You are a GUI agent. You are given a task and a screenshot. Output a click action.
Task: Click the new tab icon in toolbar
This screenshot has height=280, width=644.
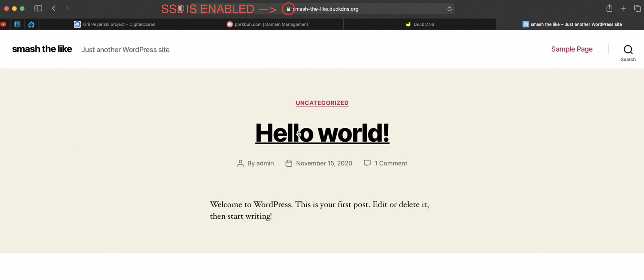623,8
